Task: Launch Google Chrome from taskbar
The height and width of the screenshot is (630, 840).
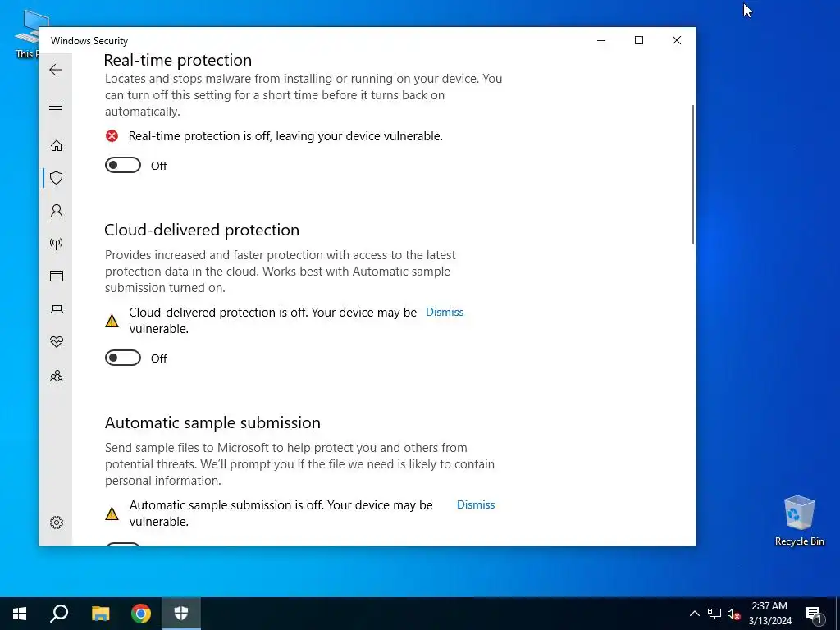Action: click(141, 614)
